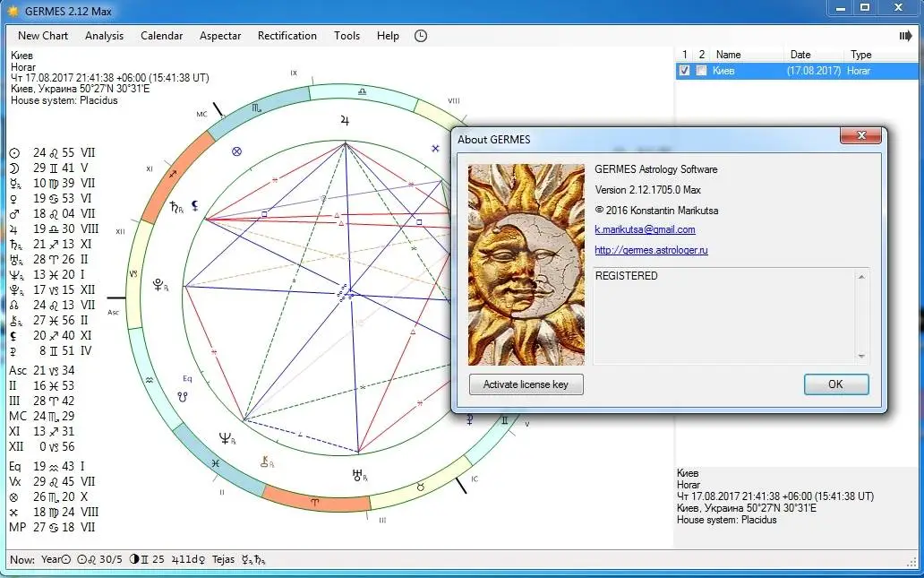Click Chiron retrograde glyph in chart wheel
924x578 pixels.
pyautogui.click(x=268, y=462)
